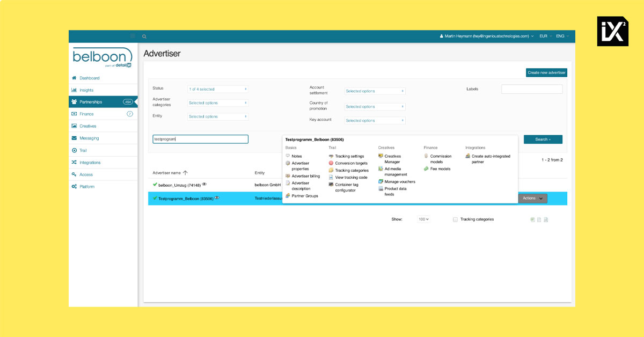Open the Martin Heymann user dropdown

487,36
